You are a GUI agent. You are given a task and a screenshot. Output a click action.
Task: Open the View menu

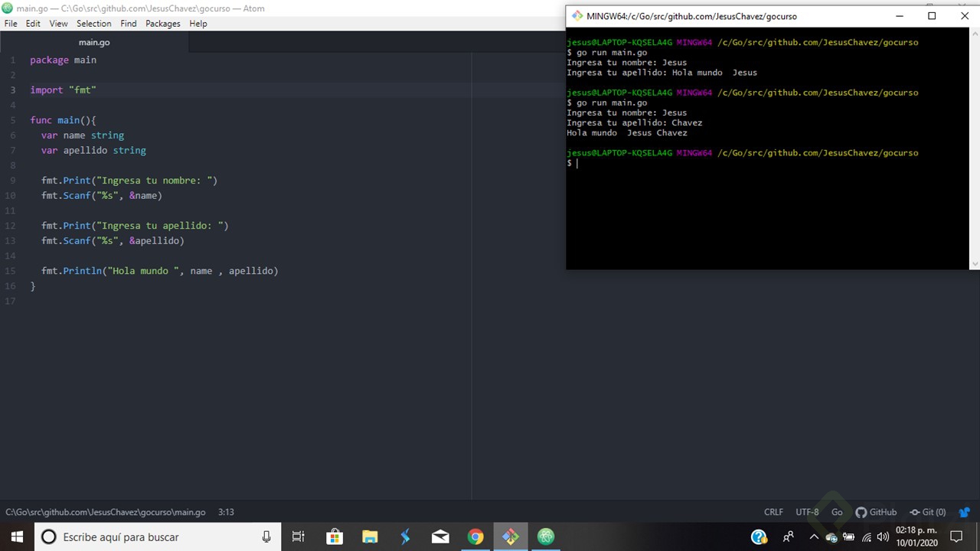59,24
